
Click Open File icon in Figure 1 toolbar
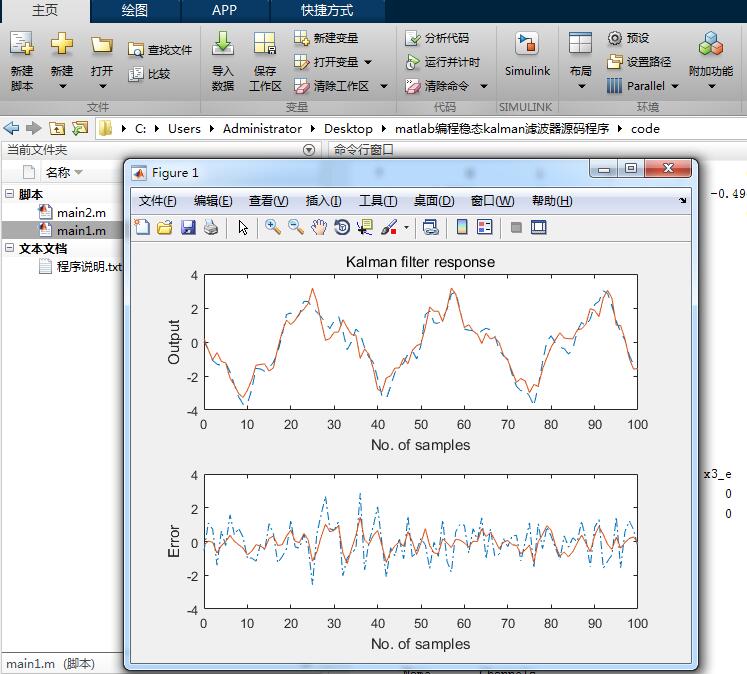coord(165,227)
